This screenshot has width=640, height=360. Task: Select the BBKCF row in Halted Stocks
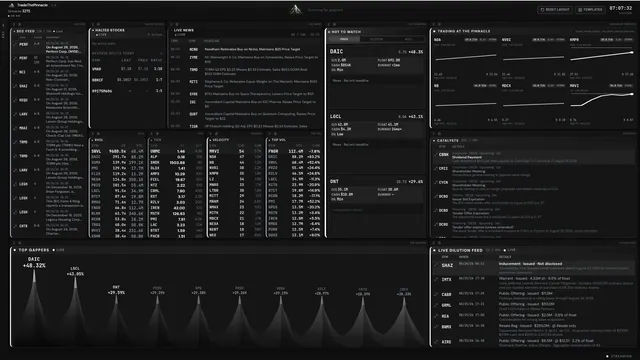(x=127, y=80)
